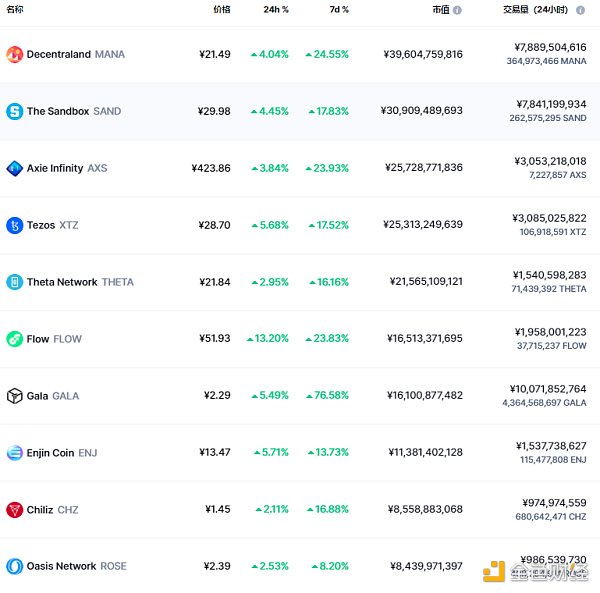This screenshot has height=593, width=600.
Task: Open the Theta Network name link
Action: click(x=62, y=282)
